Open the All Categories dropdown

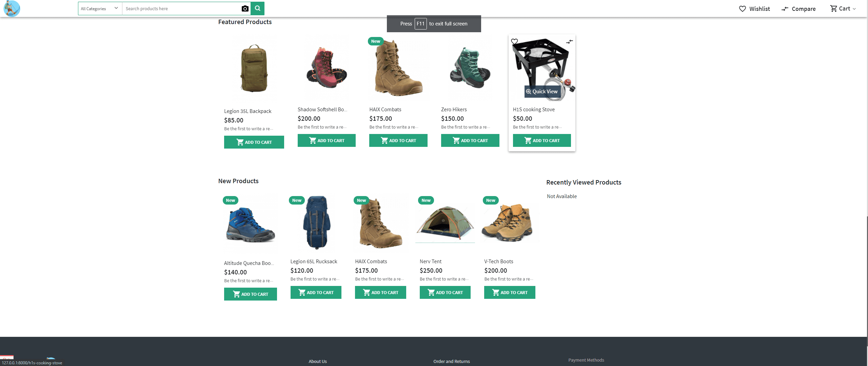coord(100,8)
